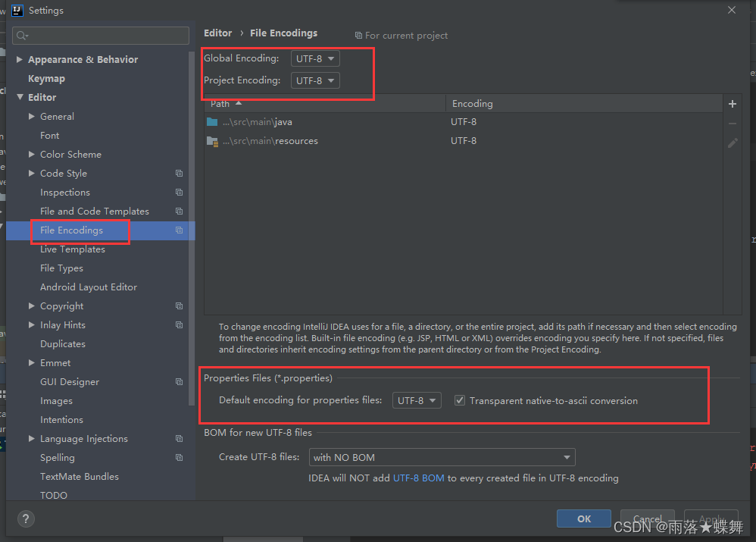This screenshot has height=542, width=756.
Task: Expand the Inlay Hints node arrow
Action: coord(32,324)
